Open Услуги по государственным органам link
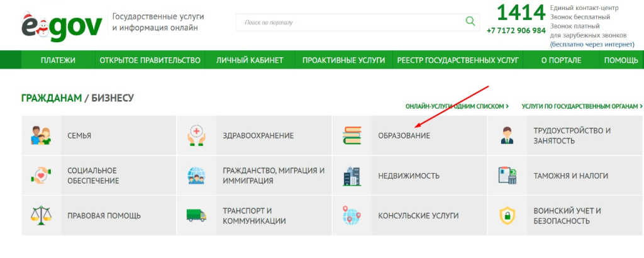Viewport: 644px width, 258px height. [x=582, y=106]
